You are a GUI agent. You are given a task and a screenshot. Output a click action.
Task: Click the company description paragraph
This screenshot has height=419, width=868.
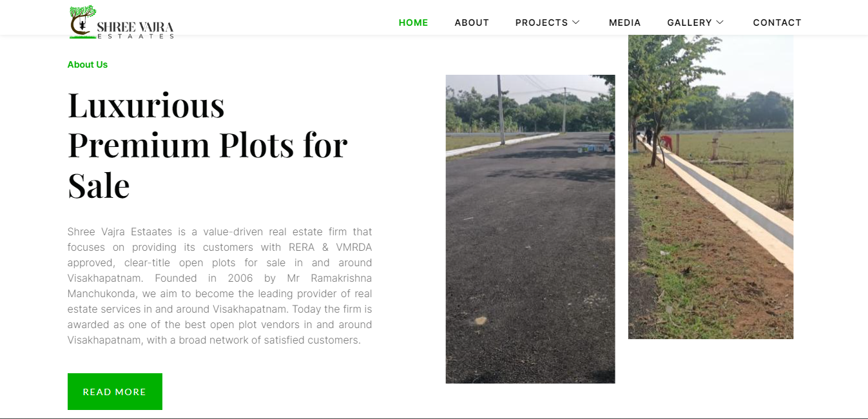220,286
